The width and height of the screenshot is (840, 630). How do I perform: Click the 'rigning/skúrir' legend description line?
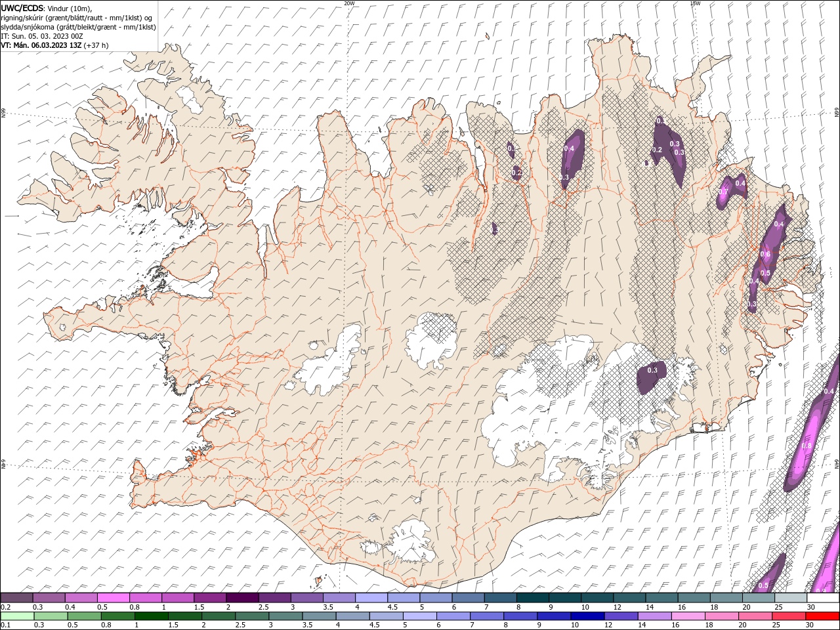click(x=77, y=17)
